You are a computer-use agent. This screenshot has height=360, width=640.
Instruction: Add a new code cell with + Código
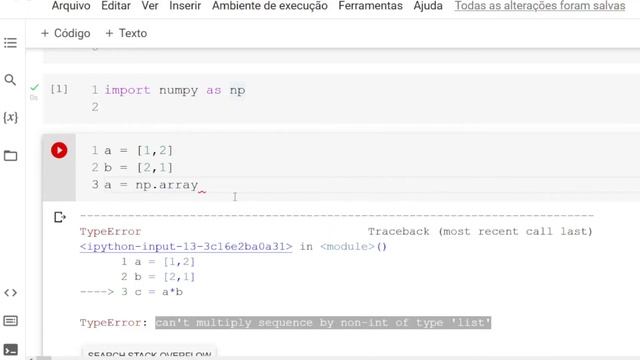point(65,33)
